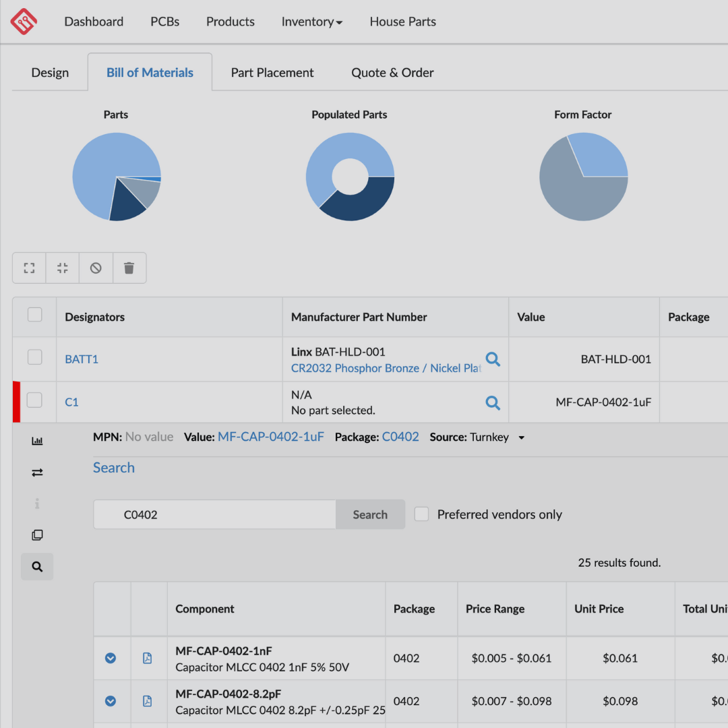Viewport: 728px width, 728px height.
Task: Open the PDF datasheet for MF-CAP-0402-1nF
Action: pyautogui.click(x=148, y=658)
